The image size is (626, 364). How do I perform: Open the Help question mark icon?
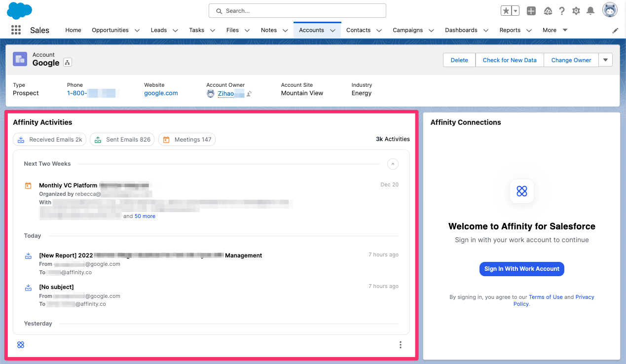pyautogui.click(x=562, y=10)
